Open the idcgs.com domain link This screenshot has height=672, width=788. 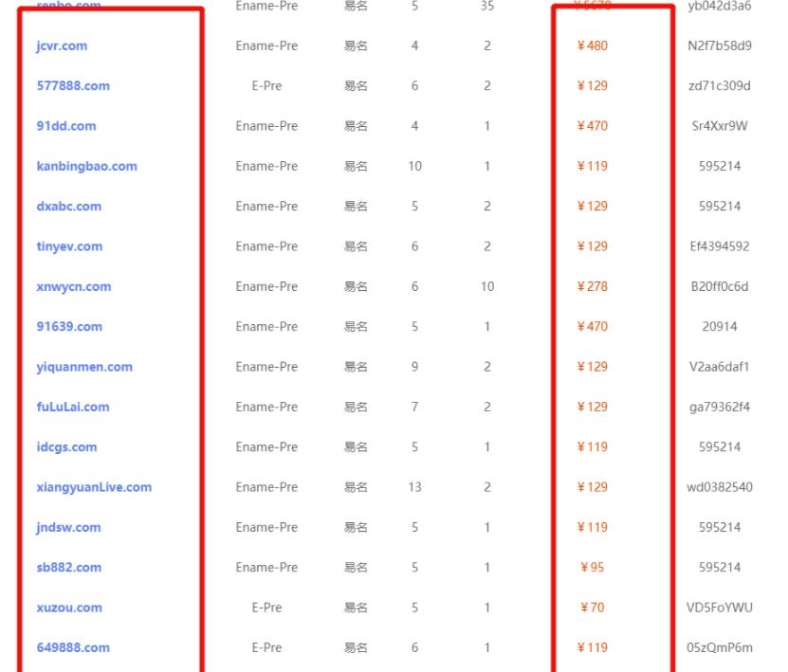point(66,447)
